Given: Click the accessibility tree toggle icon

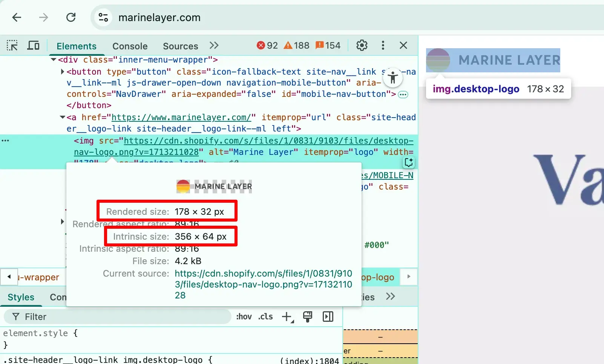Looking at the screenshot, I should pyautogui.click(x=393, y=78).
